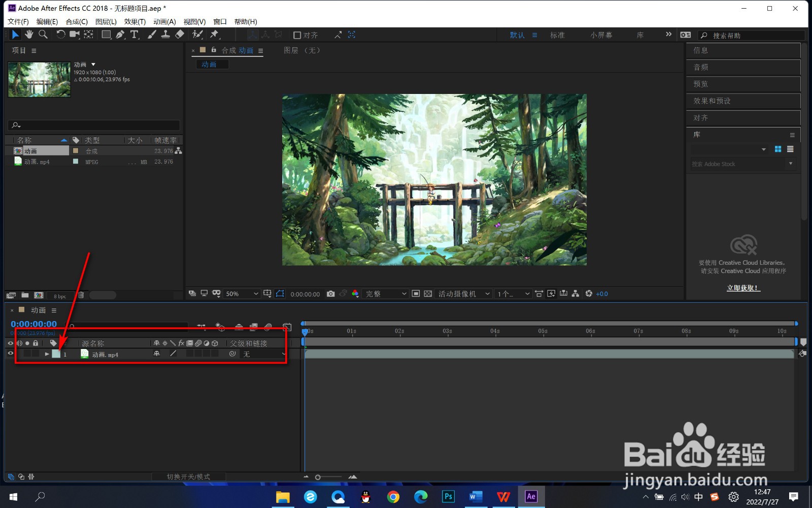Open the 50% magnification dropdown
This screenshot has width=812, height=508.
point(242,294)
